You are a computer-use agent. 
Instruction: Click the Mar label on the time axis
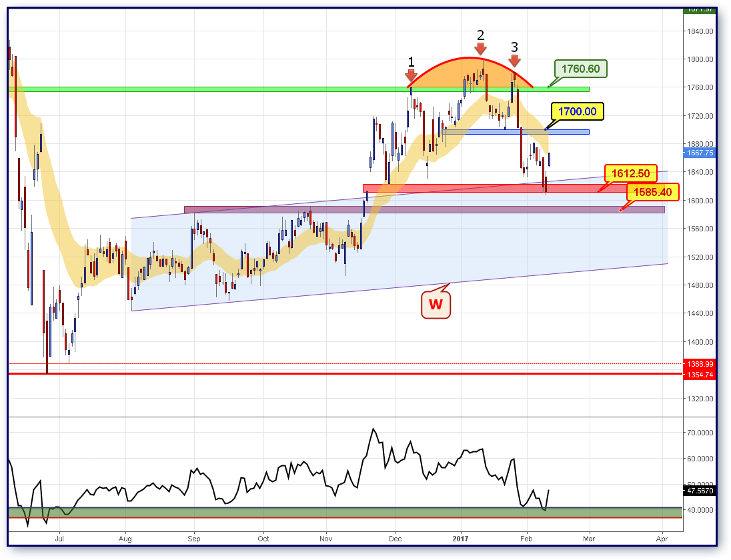coord(589,539)
